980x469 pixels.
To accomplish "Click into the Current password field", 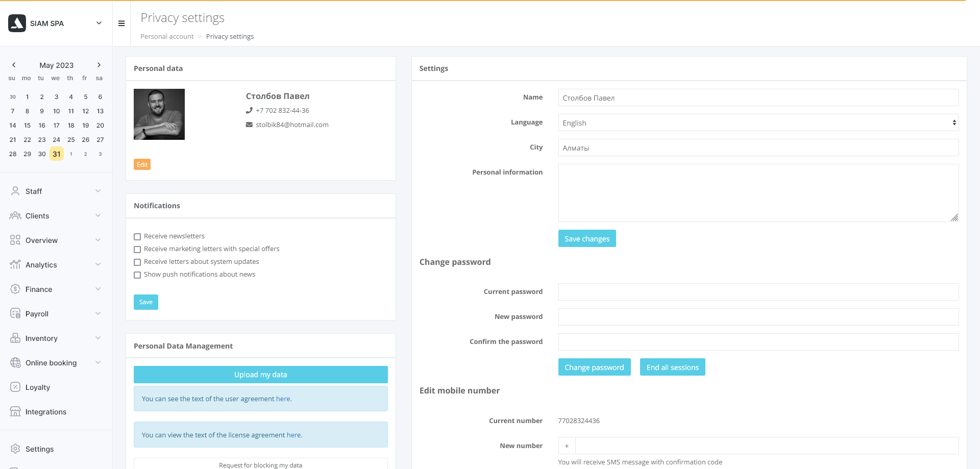I will click(758, 292).
